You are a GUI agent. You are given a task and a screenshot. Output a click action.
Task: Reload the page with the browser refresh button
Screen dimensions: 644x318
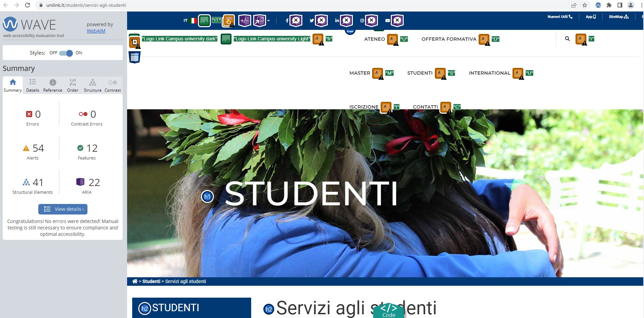tap(27, 5)
